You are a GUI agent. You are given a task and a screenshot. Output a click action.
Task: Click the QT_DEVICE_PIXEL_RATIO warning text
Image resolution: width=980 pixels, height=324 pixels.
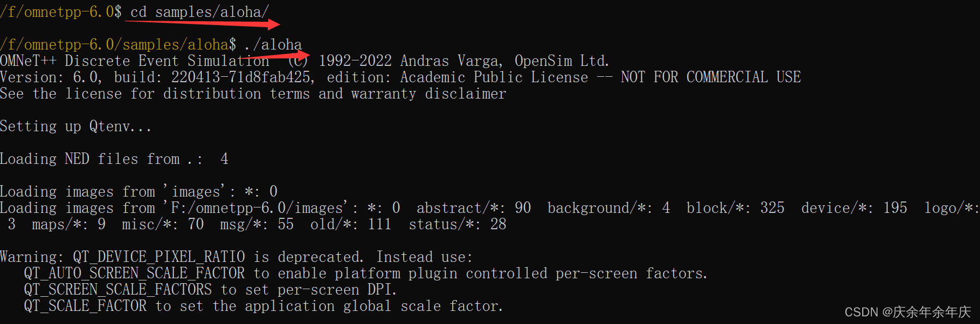coord(159,257)
